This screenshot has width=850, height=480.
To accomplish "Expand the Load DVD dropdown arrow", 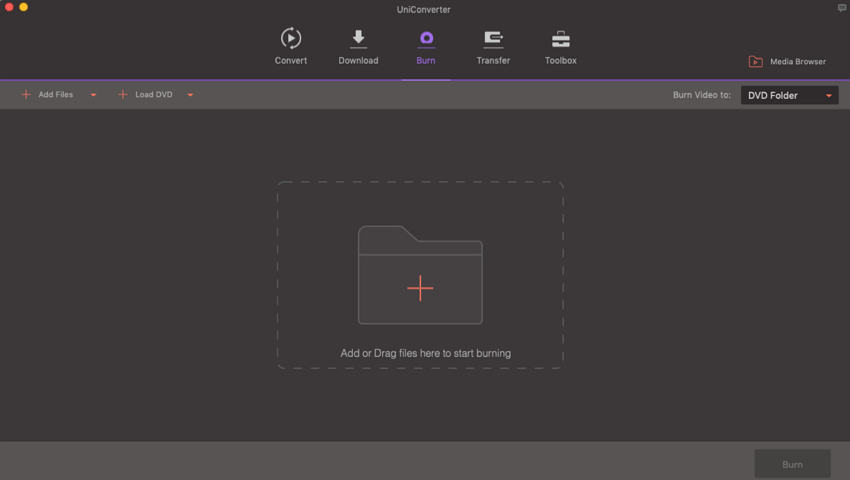I will (190, 95).
